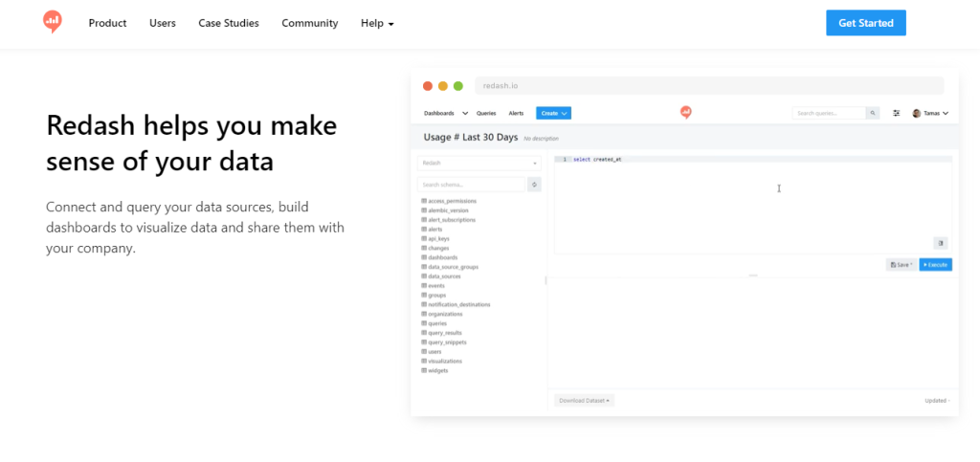Click the table icon beside dashboards
980x462 pixels.
coord(424,257)
